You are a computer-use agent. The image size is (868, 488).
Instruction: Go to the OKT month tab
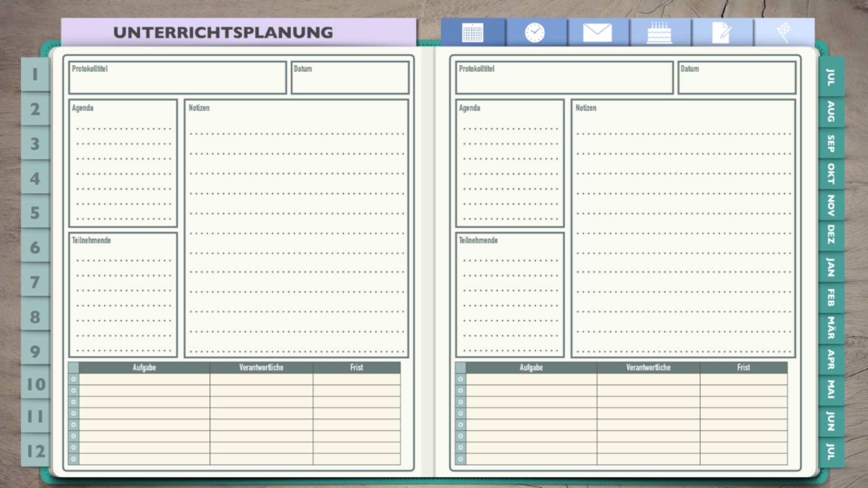[x=831, y=174]
